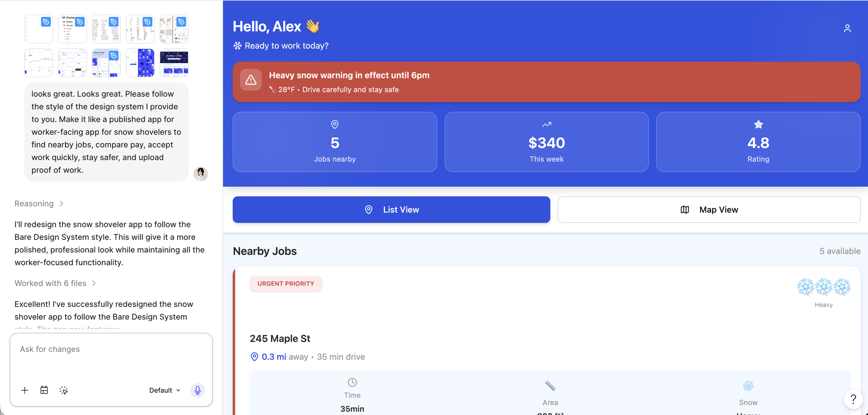The width and height of the screenshot is (868, 415).
Task: Click the star icon above 4.8 Rating
Action: point(758,124)
